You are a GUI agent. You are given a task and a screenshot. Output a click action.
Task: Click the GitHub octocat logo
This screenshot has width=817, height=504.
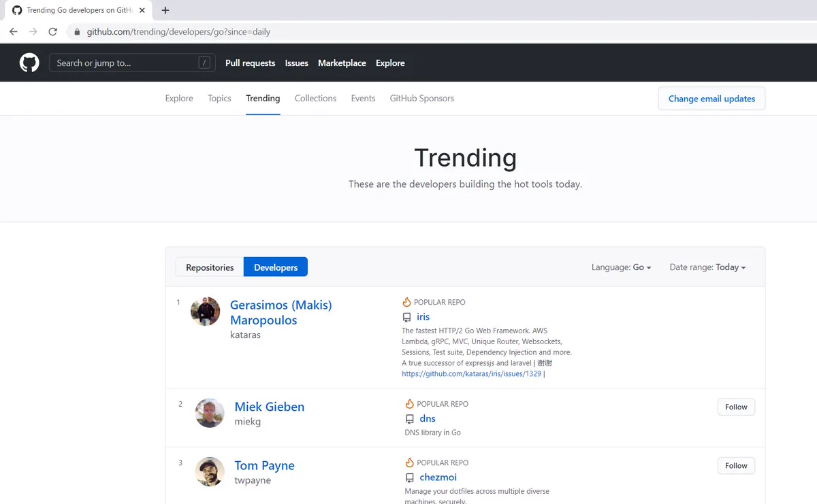pos(29,63)
